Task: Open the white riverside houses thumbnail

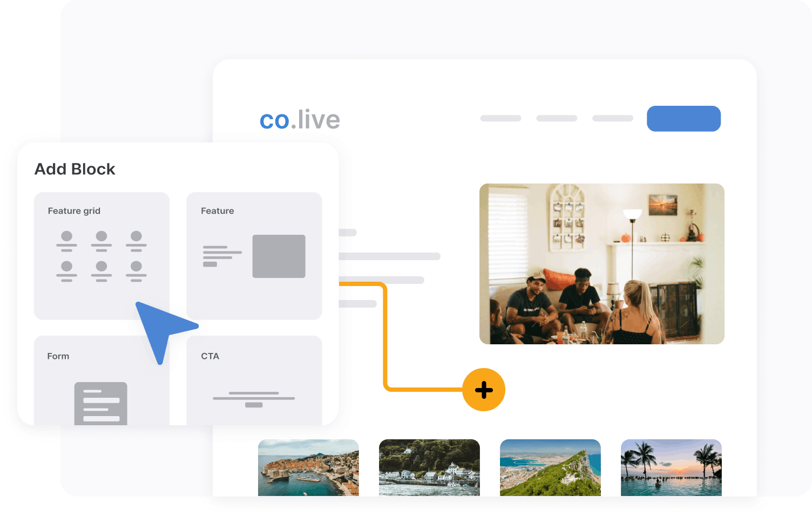Action: [429, 467]
